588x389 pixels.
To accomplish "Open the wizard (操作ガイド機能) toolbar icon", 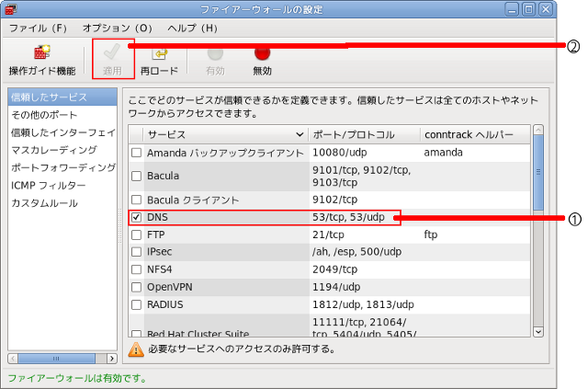I will tap(42, 53).
